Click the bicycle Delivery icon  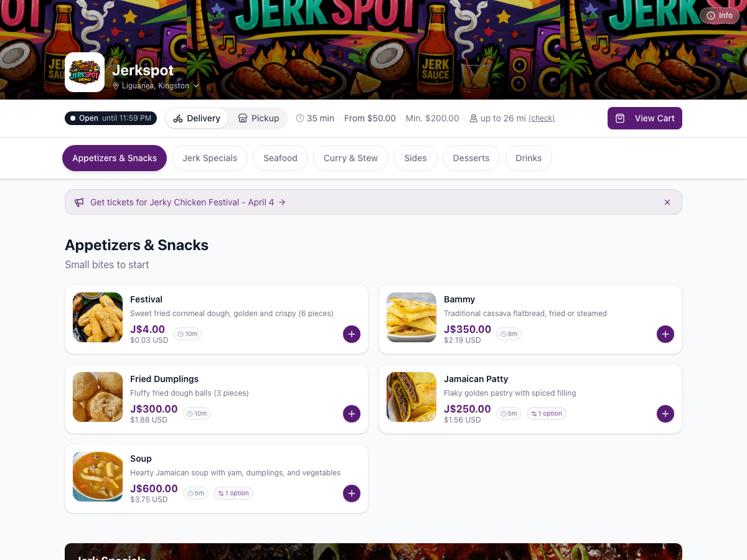(177, 118)
